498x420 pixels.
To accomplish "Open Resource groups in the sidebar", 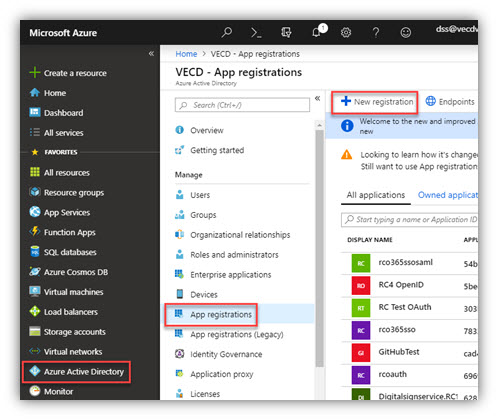I will coord(67,192).
